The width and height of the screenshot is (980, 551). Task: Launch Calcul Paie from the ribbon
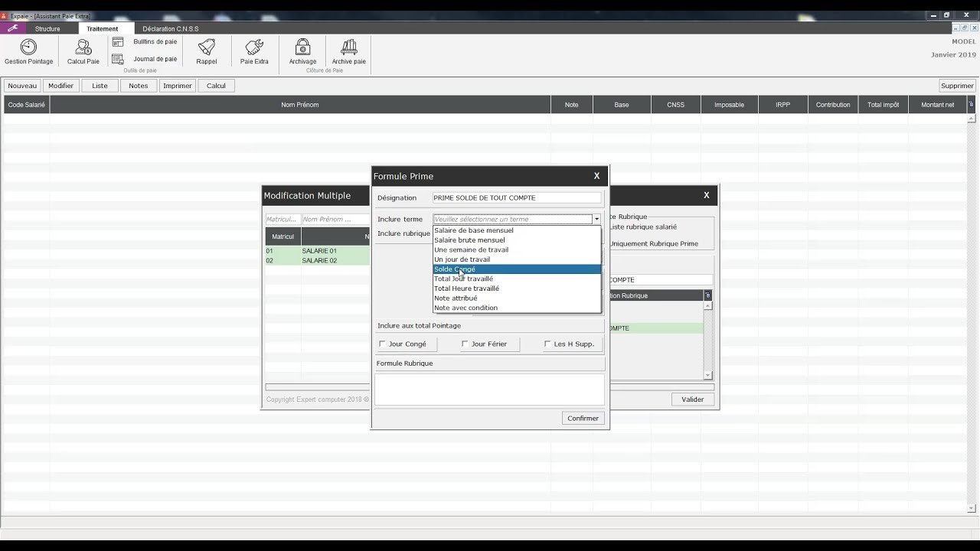point(83,53)
